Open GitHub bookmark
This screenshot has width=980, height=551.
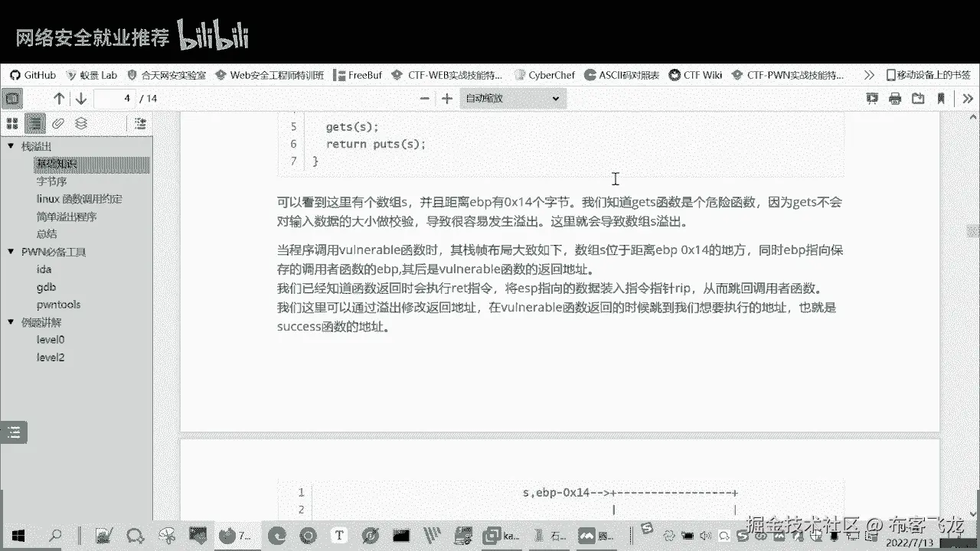32,75
